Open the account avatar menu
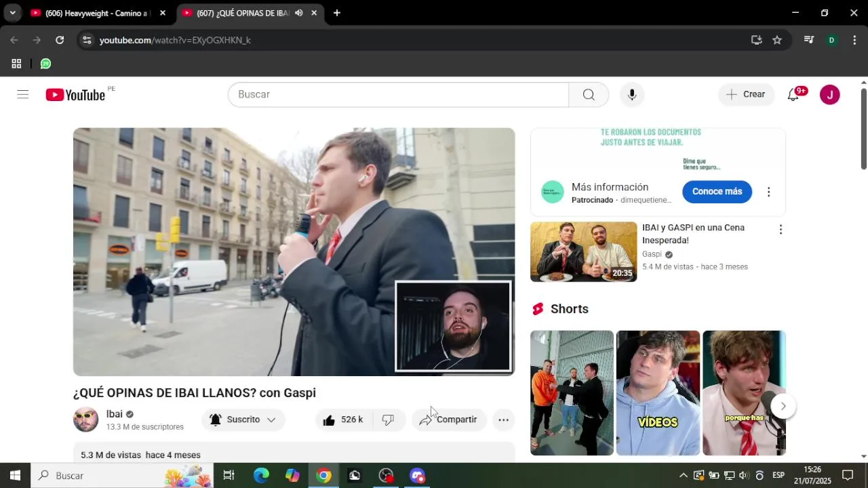Screen dimensions: 868x488 click(830, 94)
